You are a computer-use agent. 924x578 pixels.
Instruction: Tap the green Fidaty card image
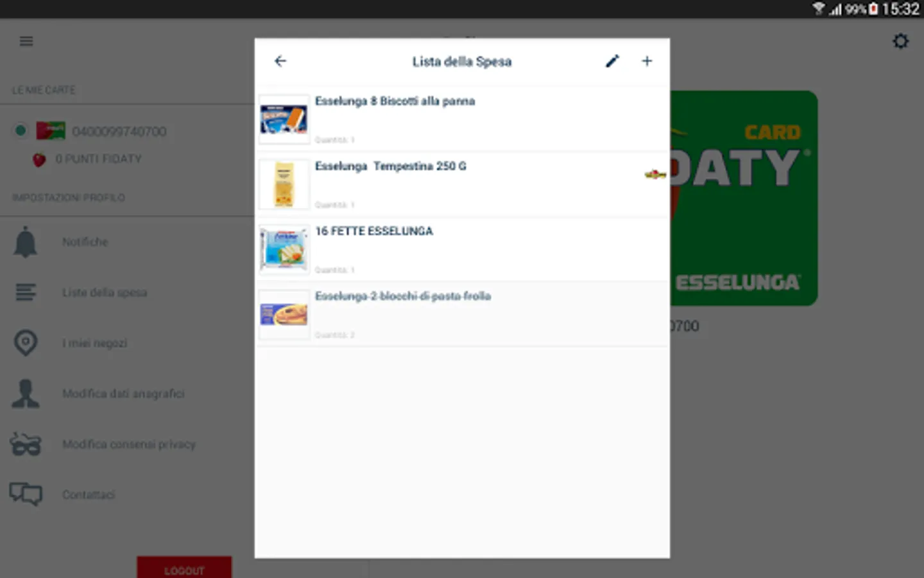(x=744, y=198)
